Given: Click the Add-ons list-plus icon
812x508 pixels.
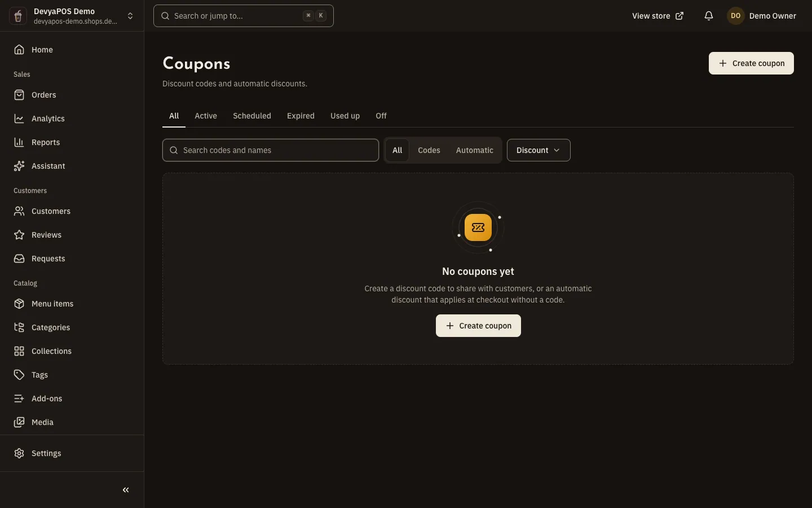Looking at the screenshot, I should (x=19, y=398).
